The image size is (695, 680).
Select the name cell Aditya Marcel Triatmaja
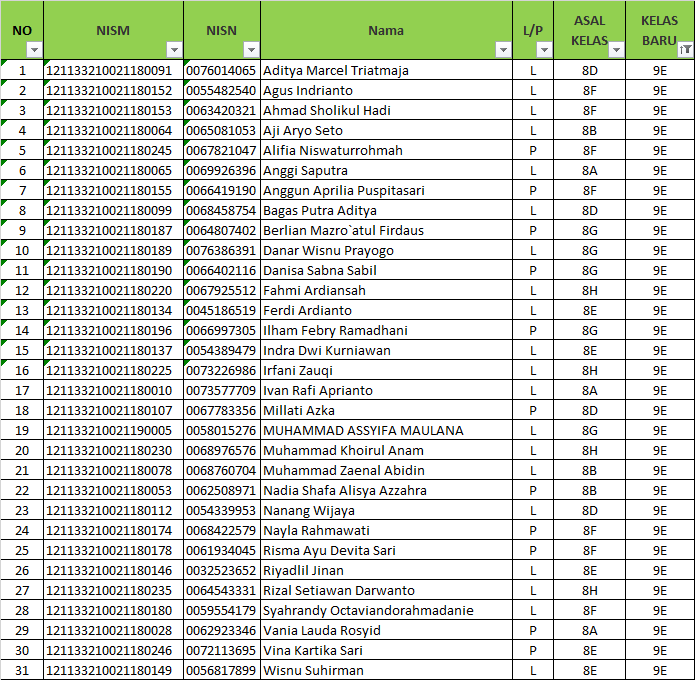pyautogui.click(x=387, y=70)
